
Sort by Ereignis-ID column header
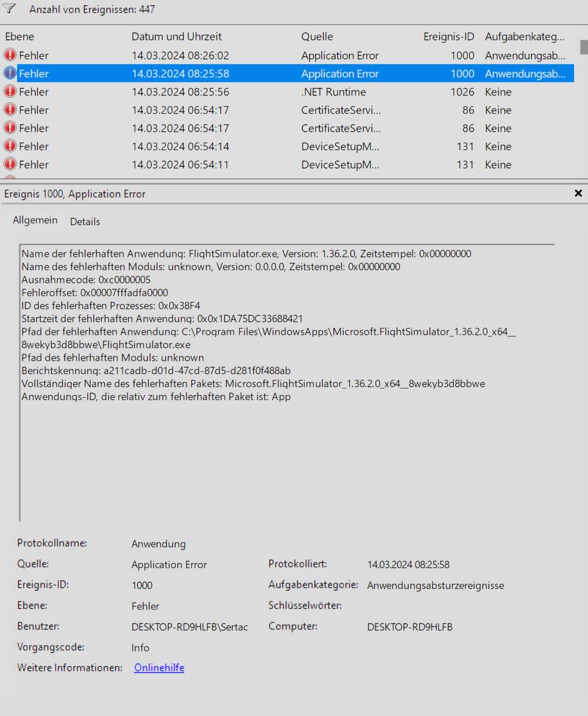[448, 36]
